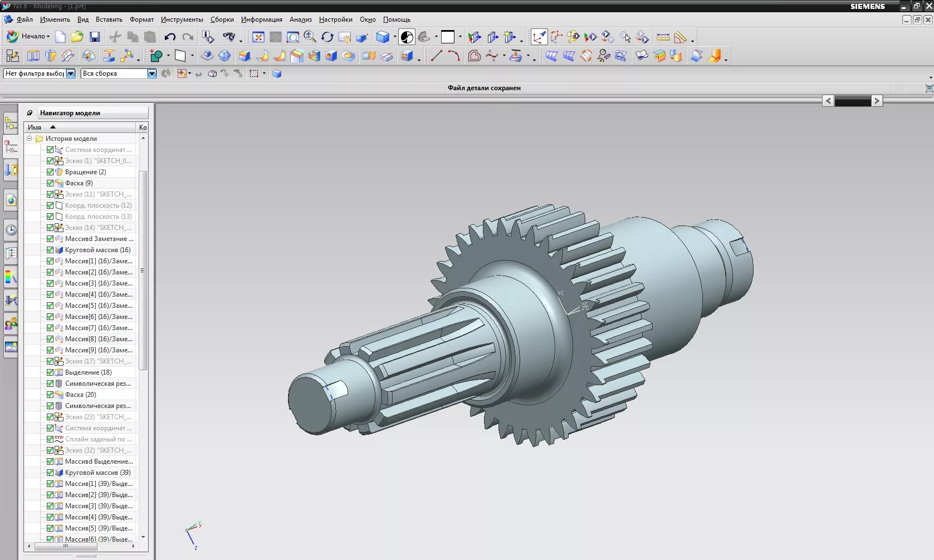
Task: Open the Инструменты menu
Action: pyautogui.click(x=182, y=19)
